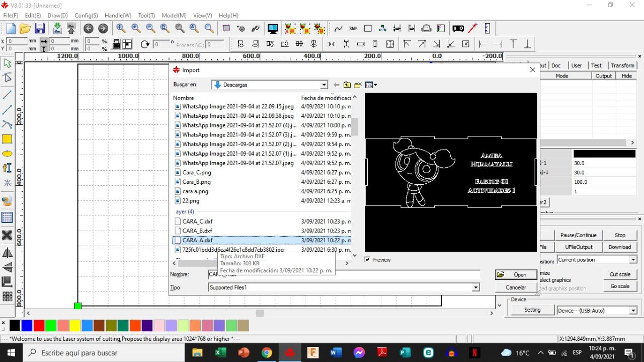Image resolution: width=644 pixels, height=362 pixels.
Task: Click the Cancelar button
Action: pyautogui.click(x=515, y=287)
